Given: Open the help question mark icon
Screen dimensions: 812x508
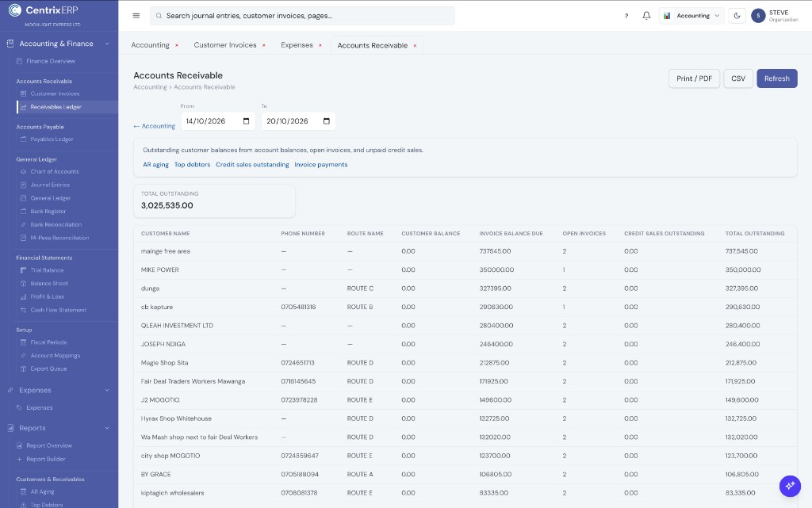Looking at the screenshot, I should click(x=626, y=16).
